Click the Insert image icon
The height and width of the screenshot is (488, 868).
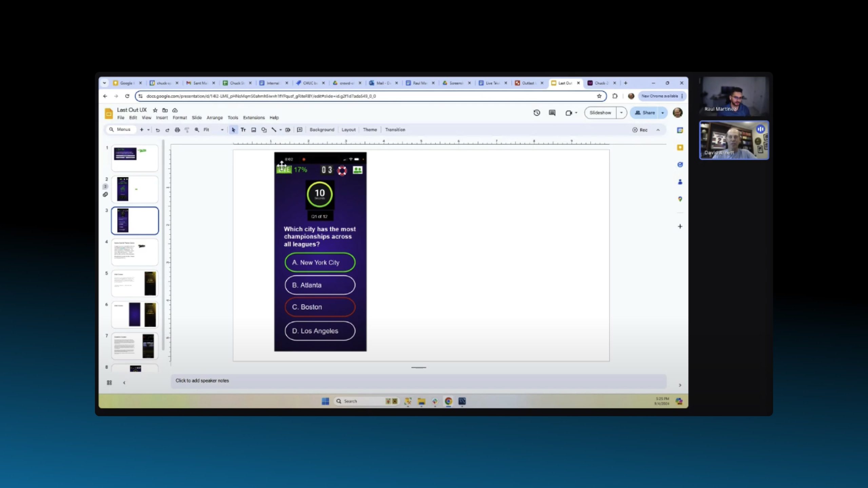[x=254, y=130]
